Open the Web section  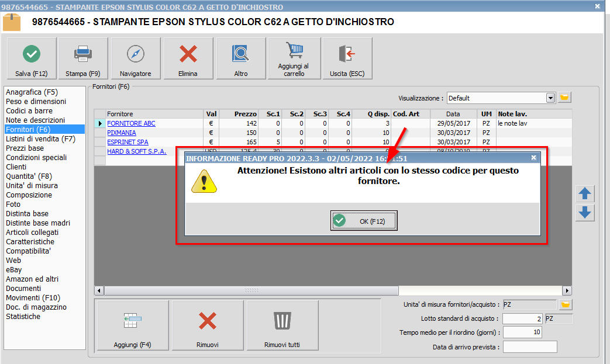(x=13, y=260)
